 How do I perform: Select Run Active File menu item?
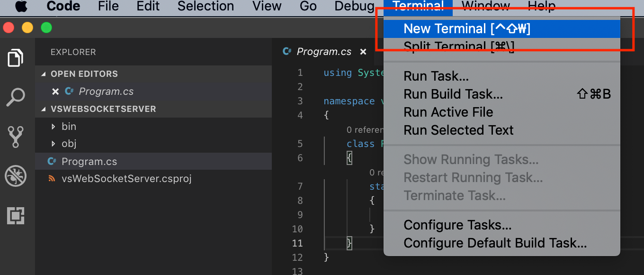tap(501, 112)
